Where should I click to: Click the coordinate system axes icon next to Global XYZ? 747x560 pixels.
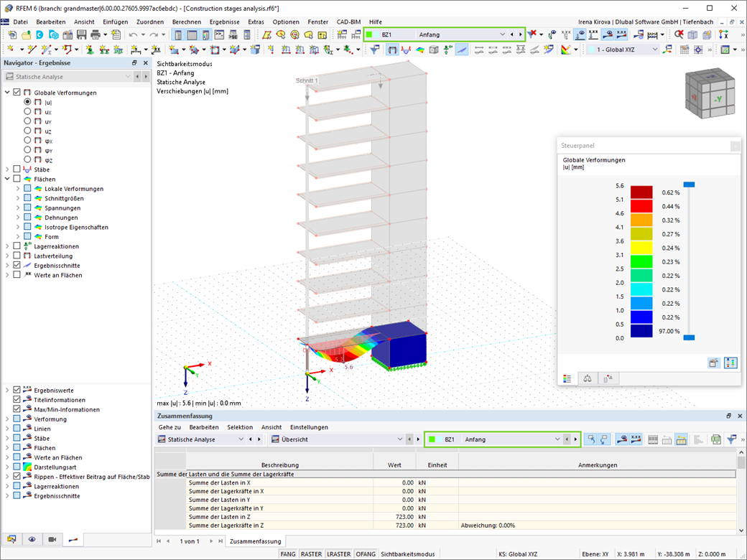(x=667, y=50)
